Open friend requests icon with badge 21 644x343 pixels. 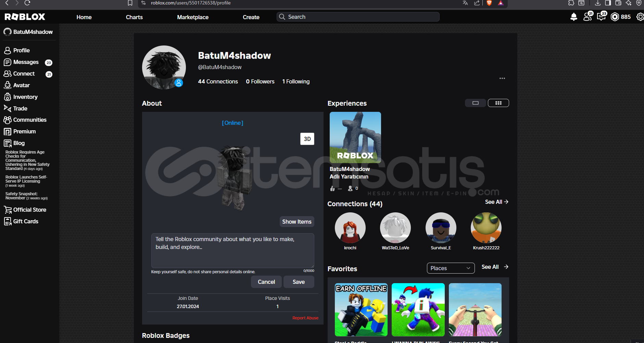click(588, 16)
